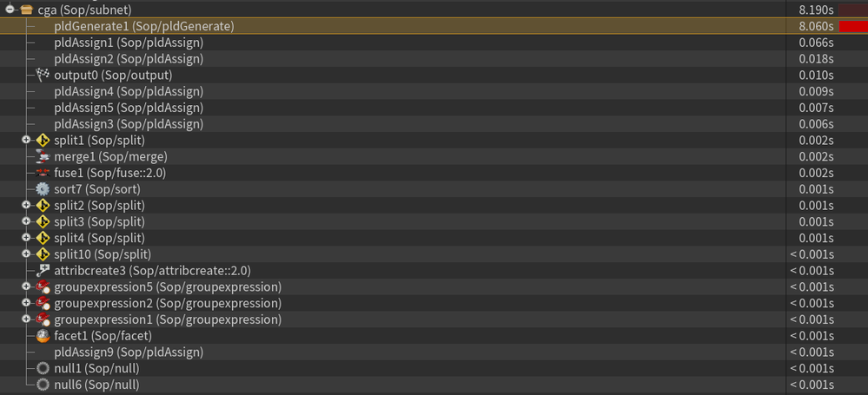The height and width of the screenshot is (395, 868).
Task: Click the fuse1 node icon
Action: pos(43,173)
